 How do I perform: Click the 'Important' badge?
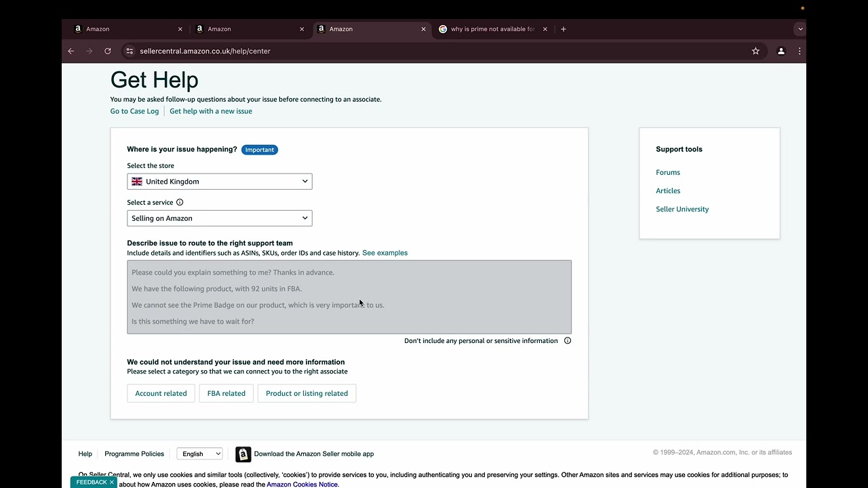pyautogui.click(x=260, y=150)
